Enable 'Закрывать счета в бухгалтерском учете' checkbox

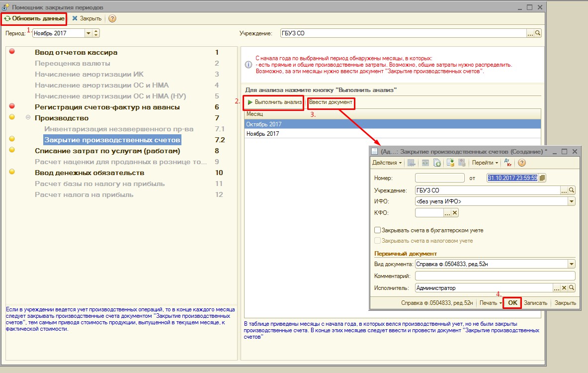coord(378,230)
